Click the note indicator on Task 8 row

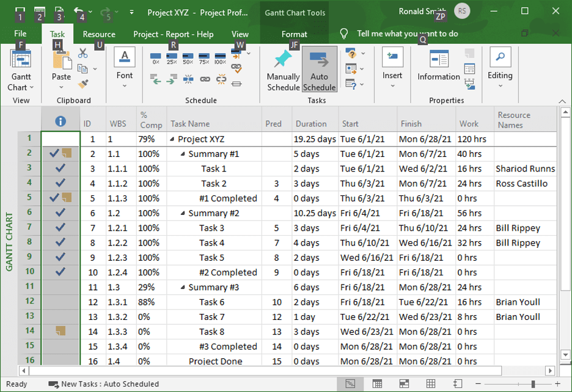pyautogui.click(x=61, y=331)
